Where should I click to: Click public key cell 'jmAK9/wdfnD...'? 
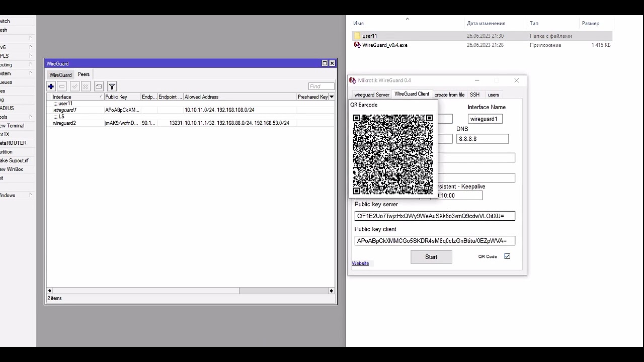pyautogui.click(x=121, y=123)
